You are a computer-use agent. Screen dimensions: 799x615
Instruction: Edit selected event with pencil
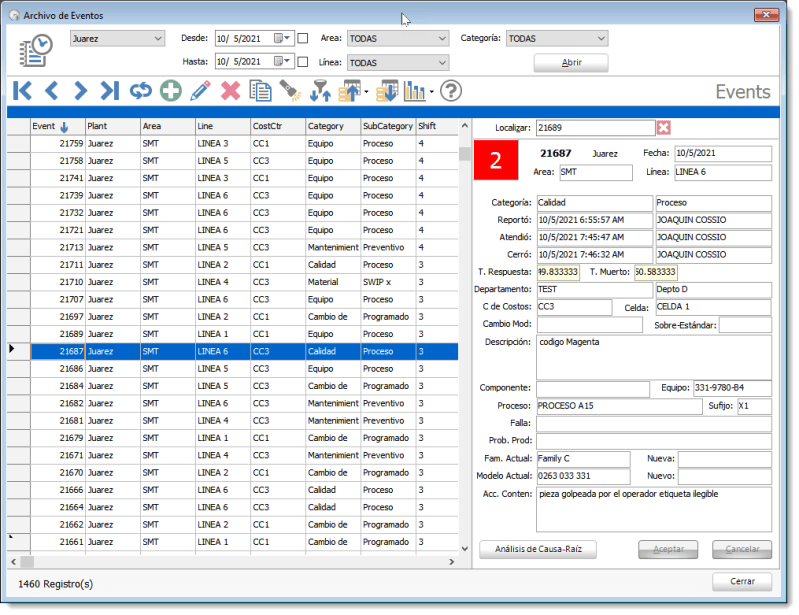tap(200, 91)
